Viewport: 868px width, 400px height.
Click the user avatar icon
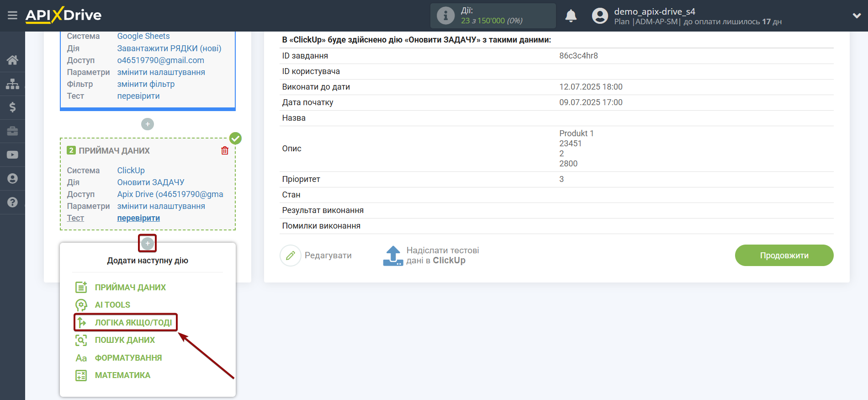(600, 16)
